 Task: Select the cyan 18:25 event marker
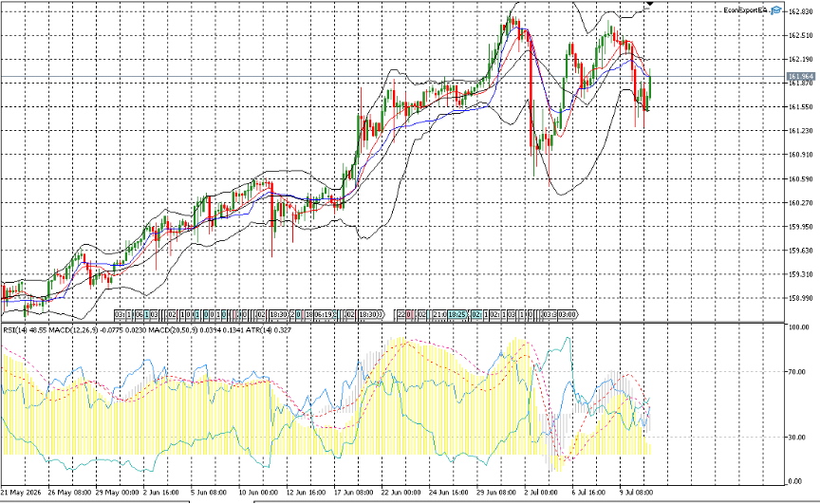pyautogui.click(x=457, y=315)
